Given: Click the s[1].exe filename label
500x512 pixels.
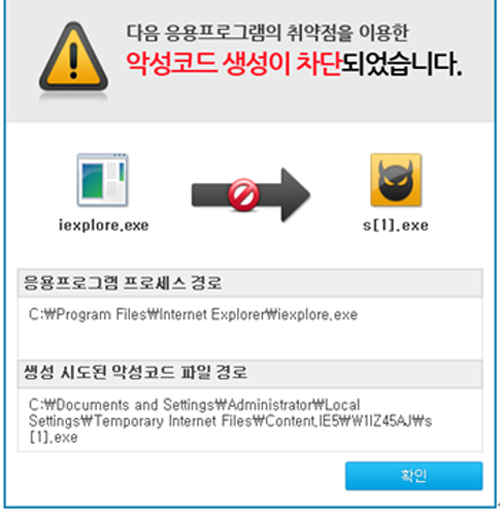Looking at the screenshot, I should pos(396,226).
